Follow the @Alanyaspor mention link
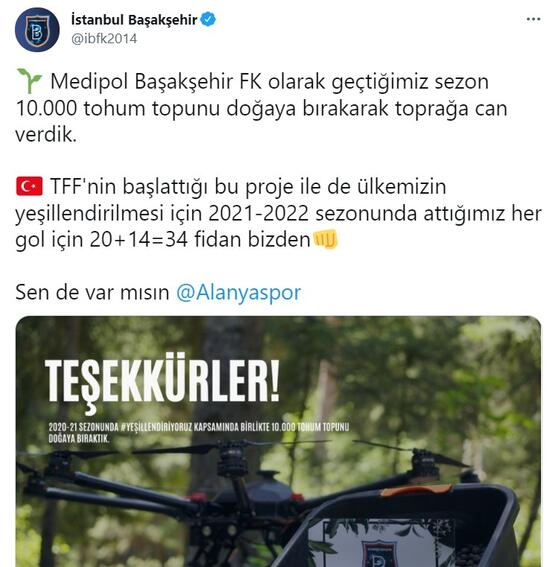 [239, 292]
